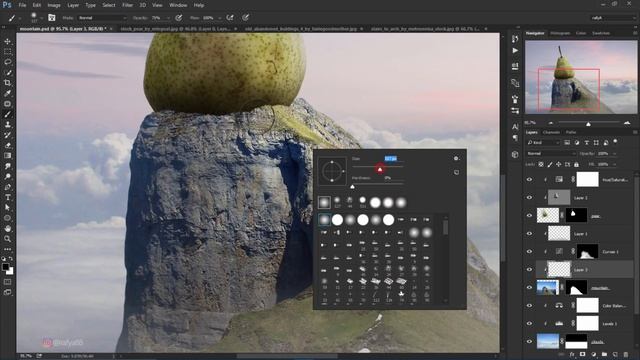The height and width of the screenshot is (360, 640).
Task: Adjust the Navigator zoom slider
Action: 588,124
